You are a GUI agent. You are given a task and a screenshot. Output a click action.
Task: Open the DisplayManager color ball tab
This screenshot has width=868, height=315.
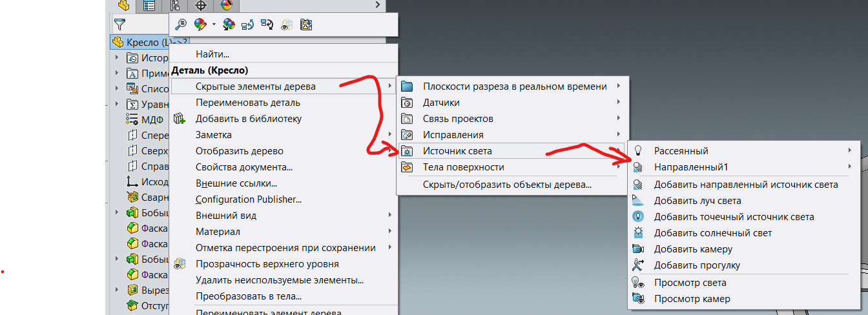226,6
